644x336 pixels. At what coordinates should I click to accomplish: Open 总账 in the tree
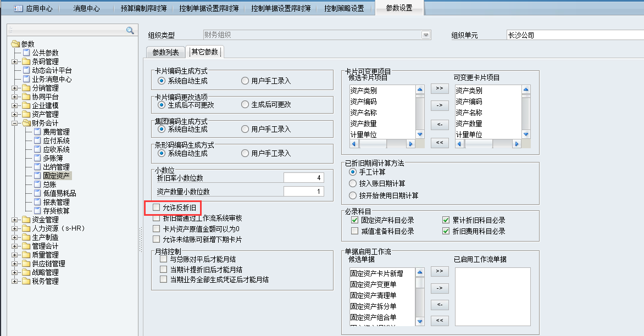pyautogui.click(x=49, y=184)
